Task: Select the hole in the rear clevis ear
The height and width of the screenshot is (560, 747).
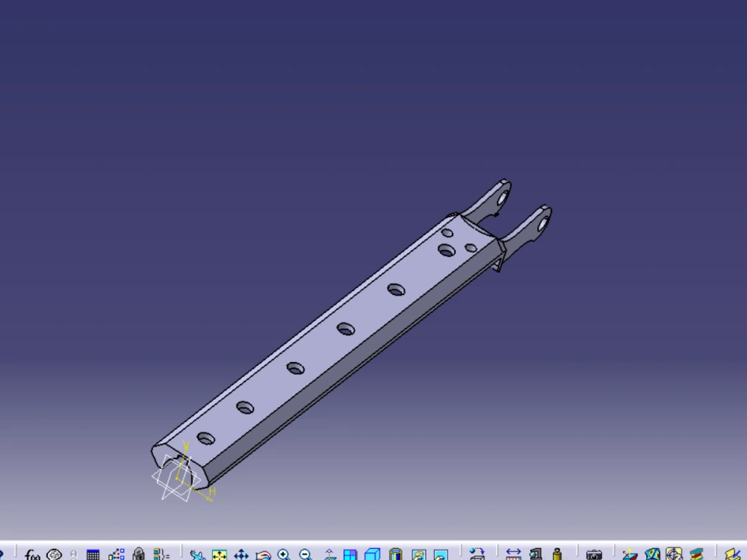Action: pyautogui.click(x=503, y=196)
